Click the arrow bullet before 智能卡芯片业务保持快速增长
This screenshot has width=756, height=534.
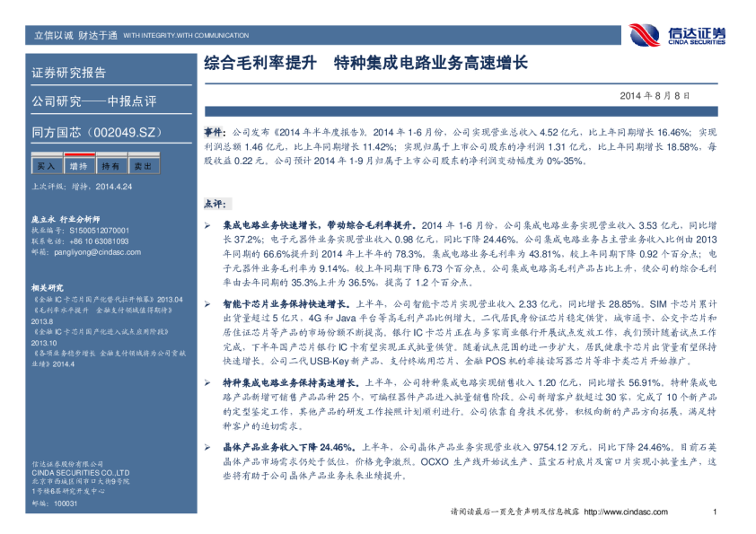207,305
